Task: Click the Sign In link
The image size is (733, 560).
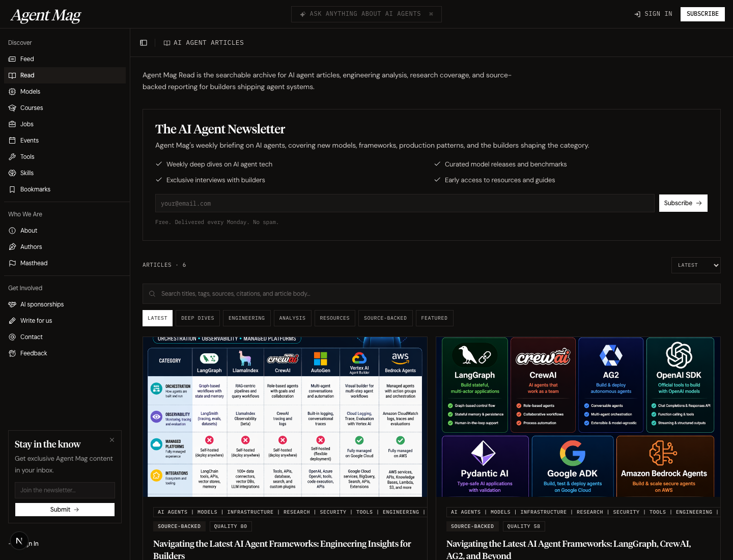Action: [x=653, y=14]
